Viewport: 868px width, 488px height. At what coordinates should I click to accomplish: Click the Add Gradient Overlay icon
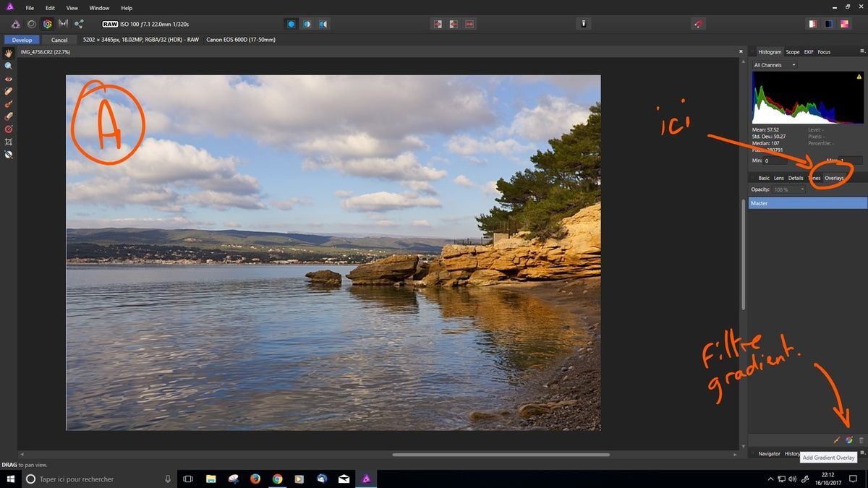point(848,440)
